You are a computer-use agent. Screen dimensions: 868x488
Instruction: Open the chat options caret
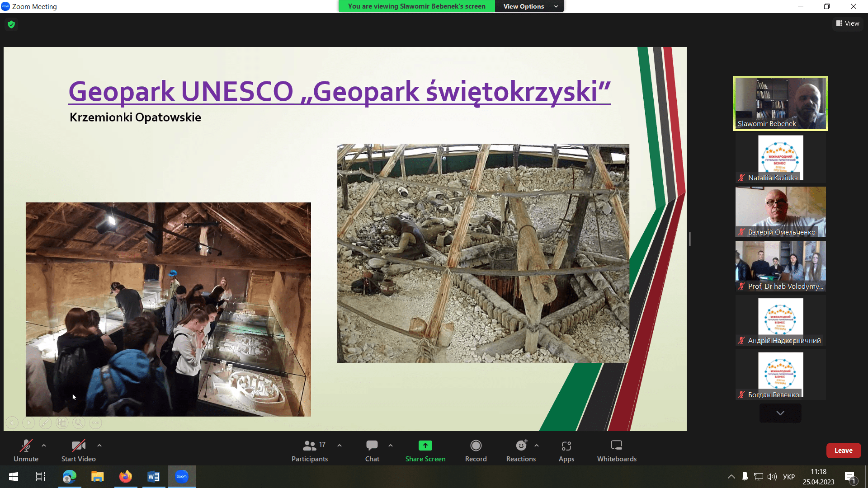coord(391,446)
